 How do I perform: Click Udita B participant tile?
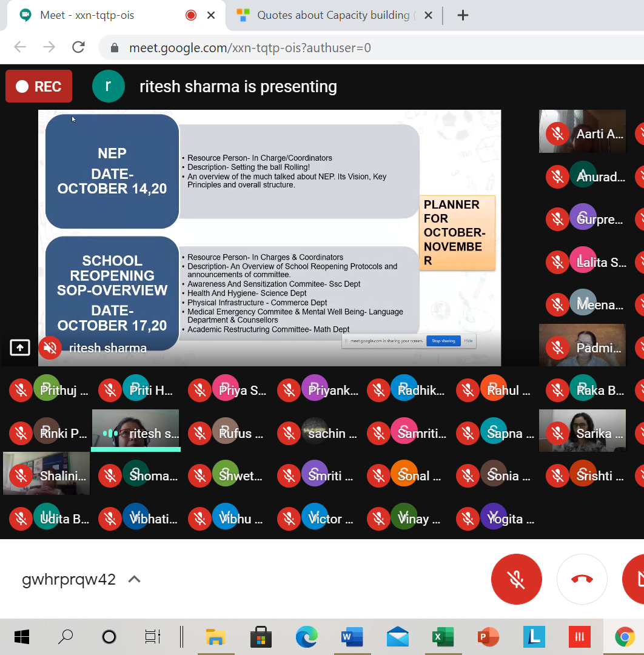[x=46, y=516]
